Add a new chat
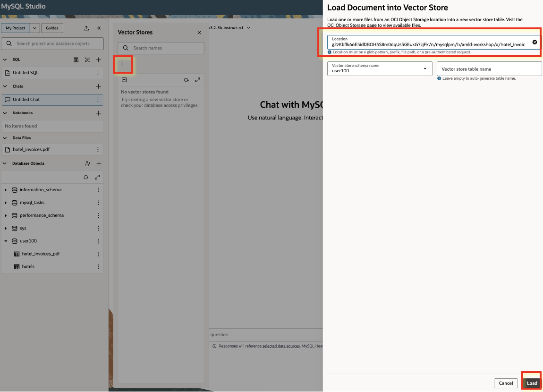The image size is (543, 392). pyautogui.click(x=99, y=86)
